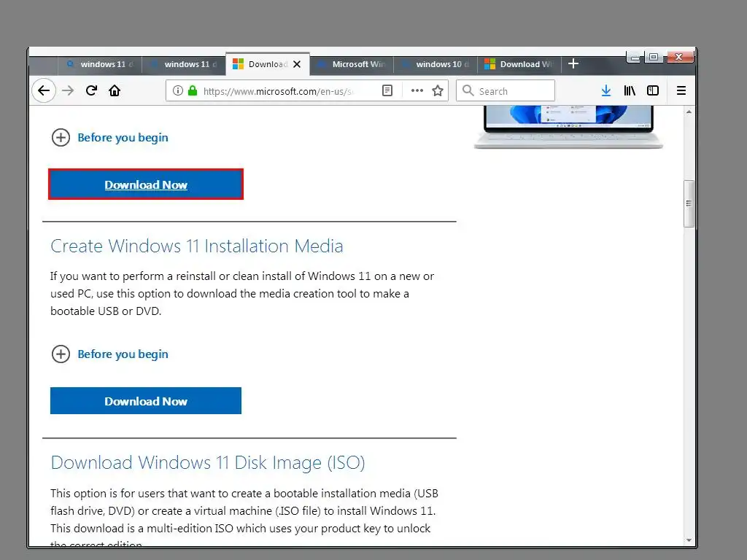Image resolution: width=747 pixels, height=560 pixels.
Task: Click the forward navigation arrow
Action: tap(68, 90)
